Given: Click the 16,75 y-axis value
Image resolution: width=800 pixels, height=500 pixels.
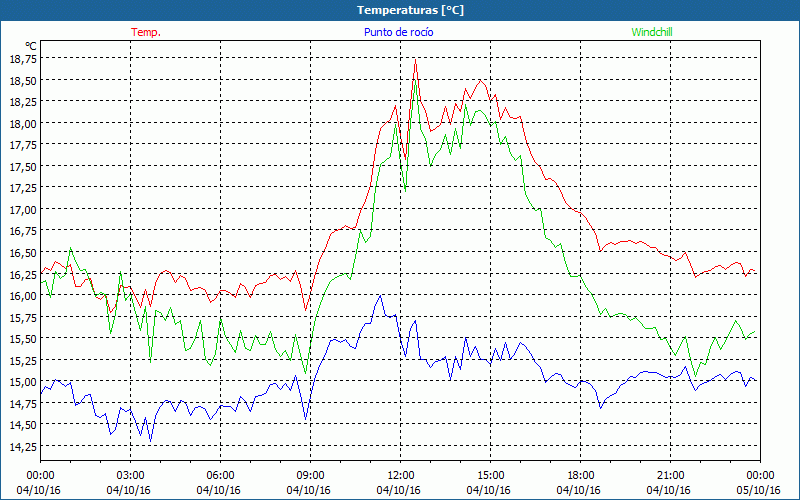Looking at the screenshot, I should [x=23, y=231].
